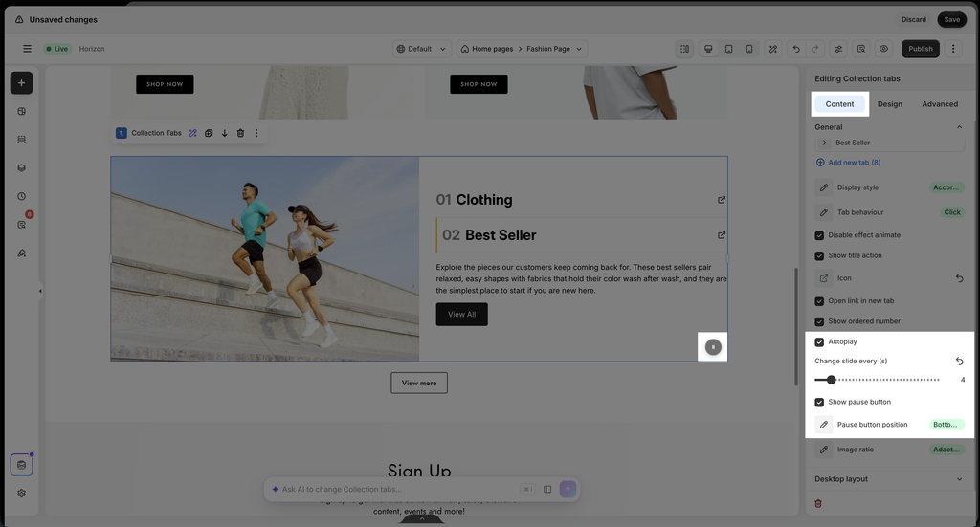
Task: Open the Advanced tab
Action: 940,104
